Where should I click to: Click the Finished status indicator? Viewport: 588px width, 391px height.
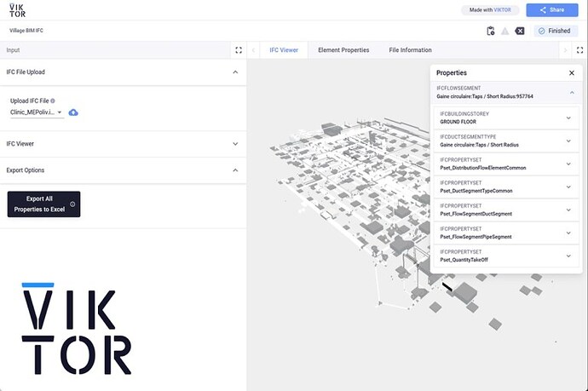(554, 31)
